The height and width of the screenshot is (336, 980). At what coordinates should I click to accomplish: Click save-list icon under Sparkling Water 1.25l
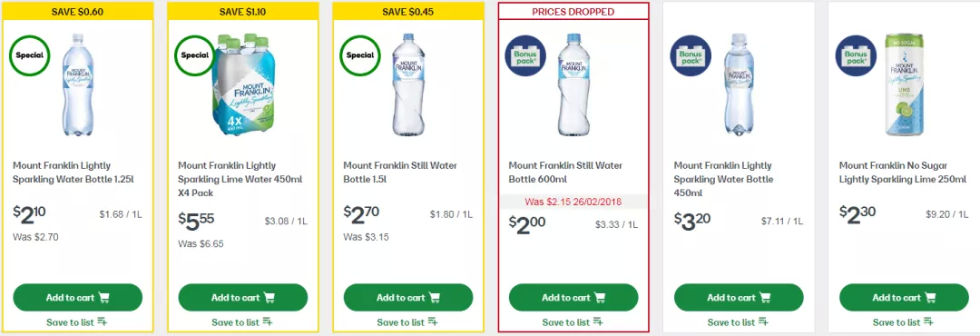[103, 322]
